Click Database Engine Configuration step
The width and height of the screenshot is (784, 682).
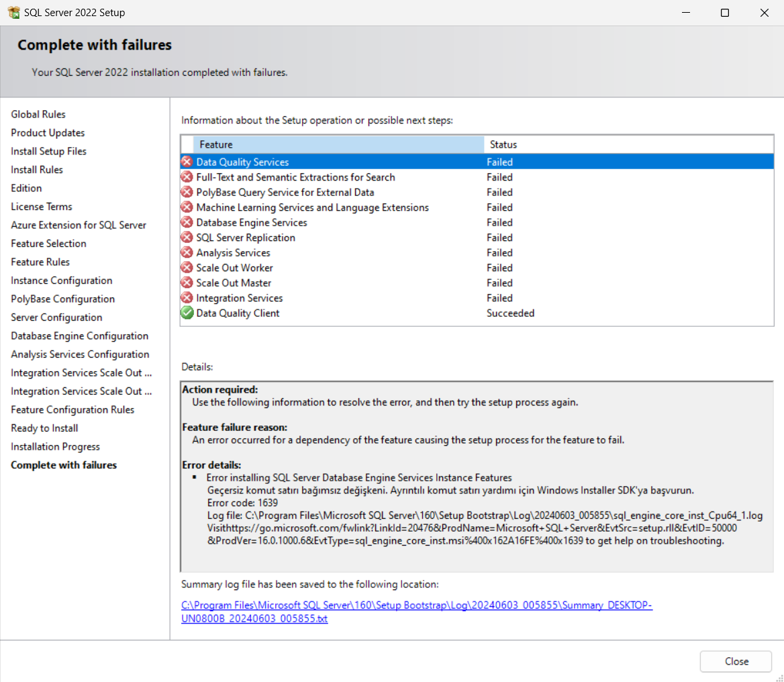(x=79, y=336)
